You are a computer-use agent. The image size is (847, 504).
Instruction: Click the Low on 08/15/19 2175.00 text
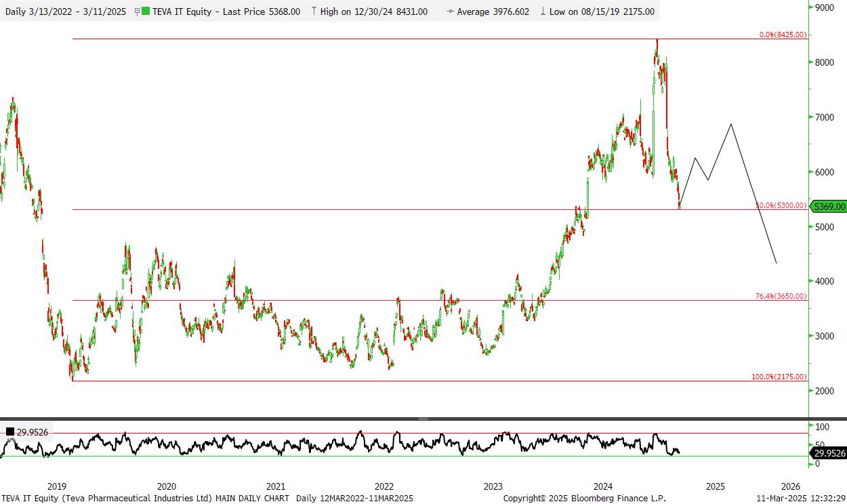click(602, 12)
